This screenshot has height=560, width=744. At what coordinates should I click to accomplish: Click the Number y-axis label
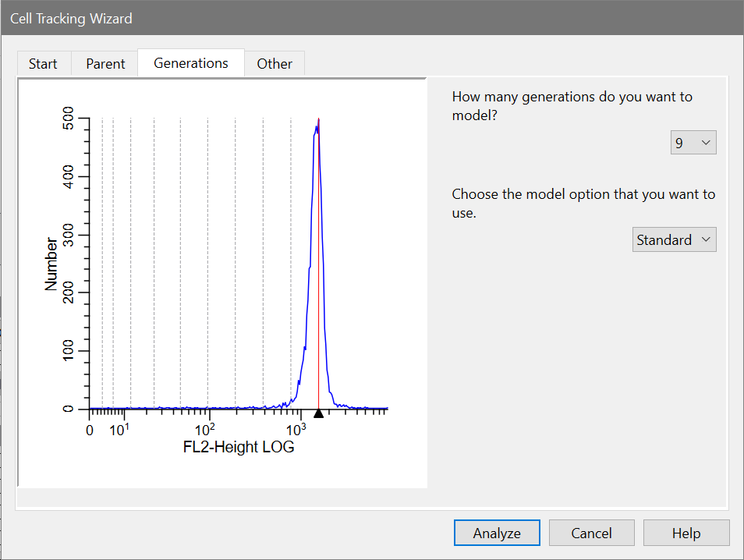51,263
